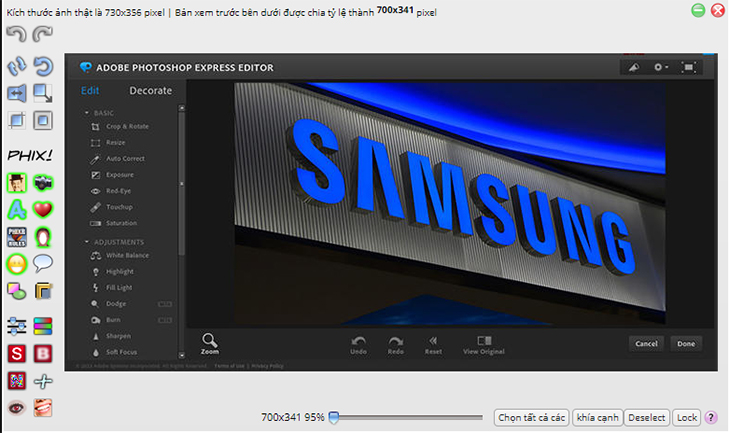Select the crop tool icon
This screenshot has width=730, height=433.
[17, 121]
